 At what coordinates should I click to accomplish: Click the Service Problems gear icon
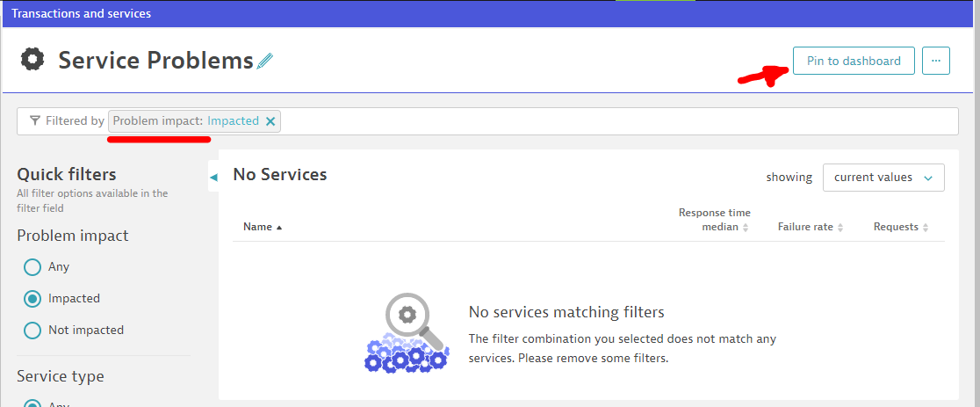tap(32, 60)
